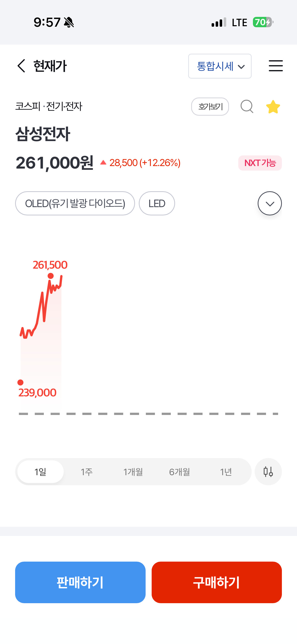Tap the LED theme tag
The height and width of the screenshot is (644, 297).
(157, 203)
